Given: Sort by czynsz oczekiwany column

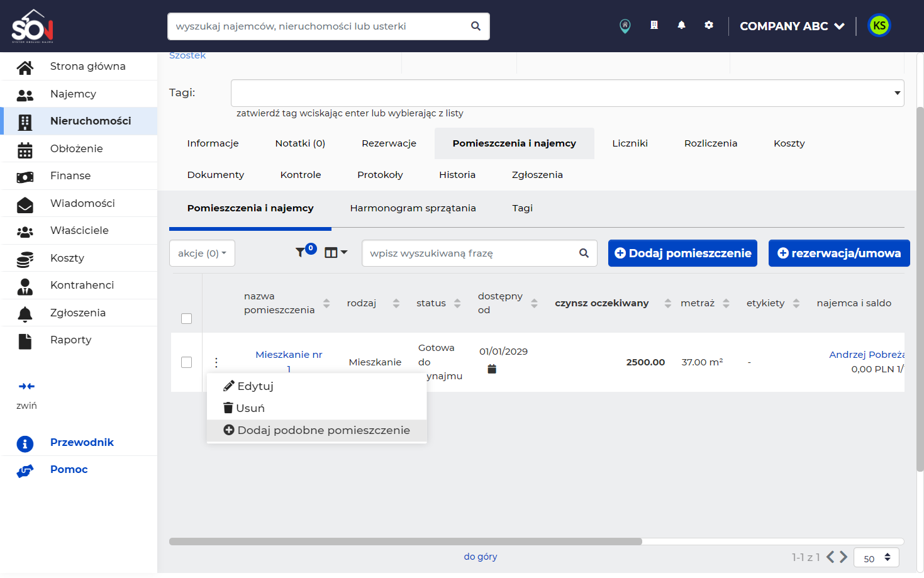Looking at the screenshot, I should point(668,303).
